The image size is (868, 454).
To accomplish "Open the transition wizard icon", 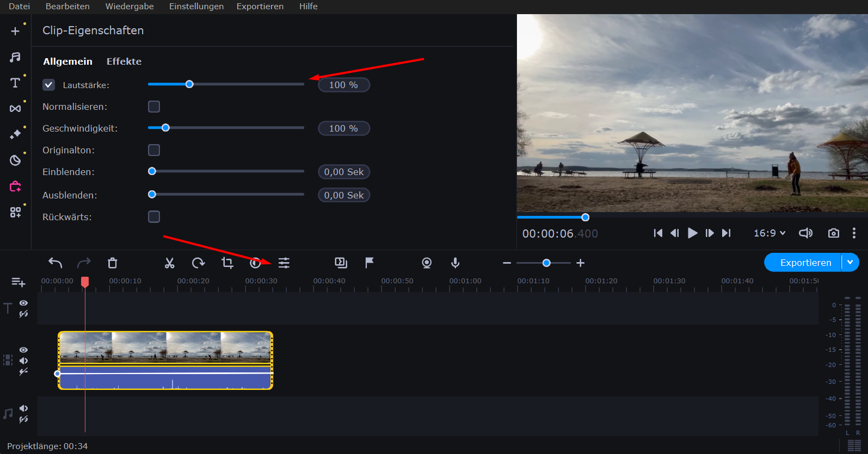I will (341, 263).
